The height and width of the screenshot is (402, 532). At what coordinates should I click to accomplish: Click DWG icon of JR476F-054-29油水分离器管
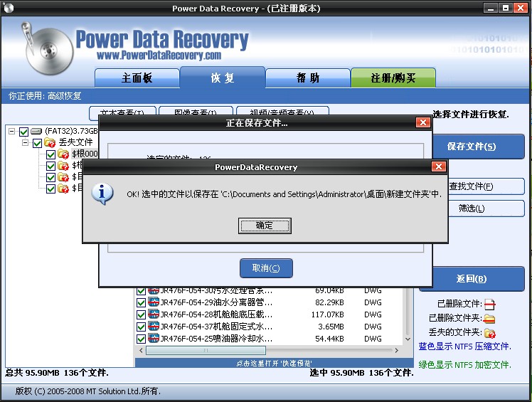[x=154, y=302]
